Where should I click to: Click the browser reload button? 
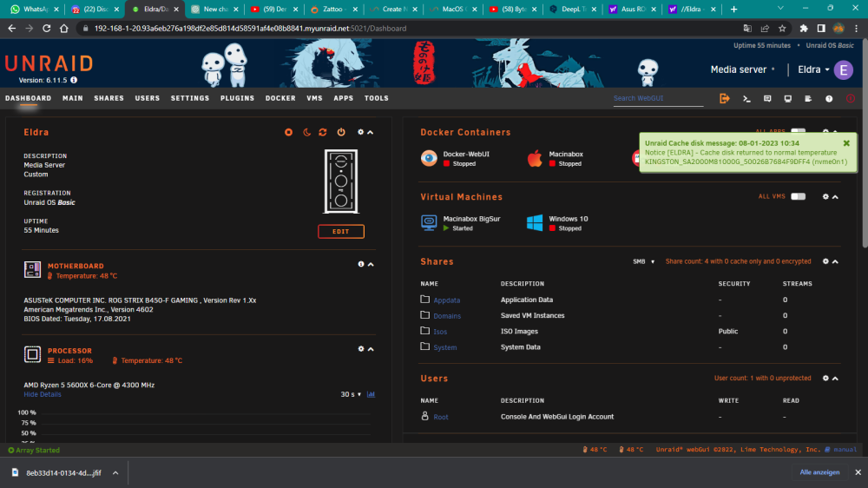[47, 29]
